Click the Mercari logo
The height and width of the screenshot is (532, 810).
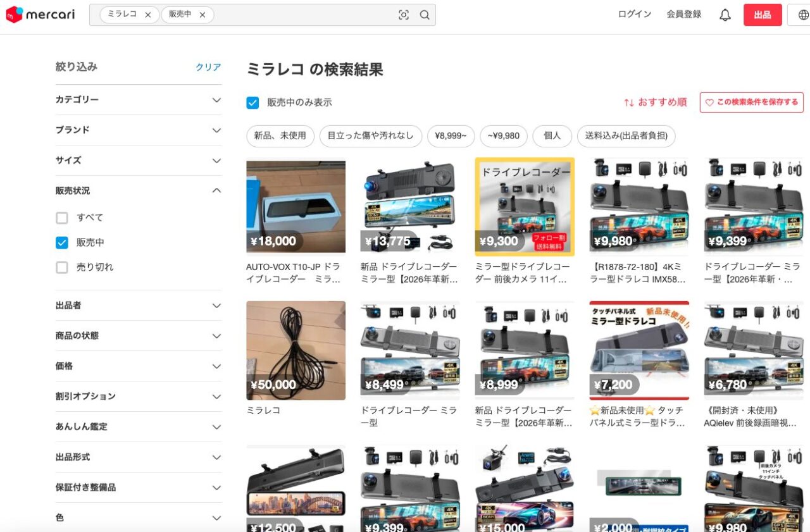point(40,15)
